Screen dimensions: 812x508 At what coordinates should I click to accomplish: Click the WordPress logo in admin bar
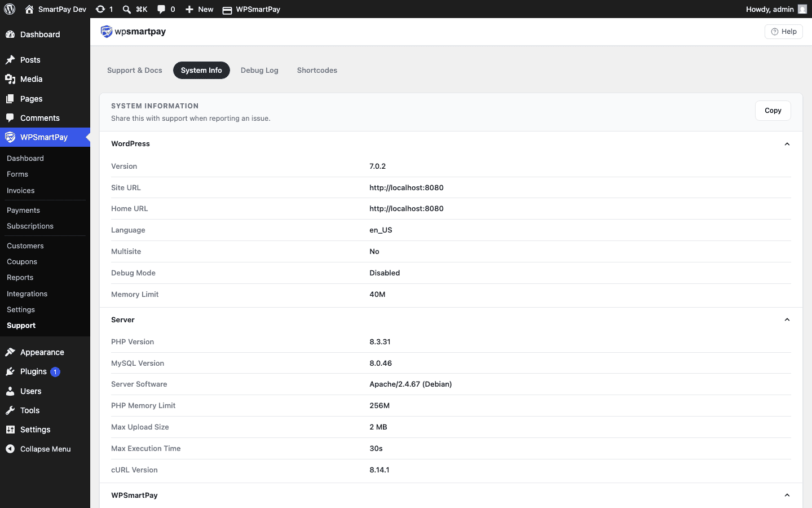point(10,9)
